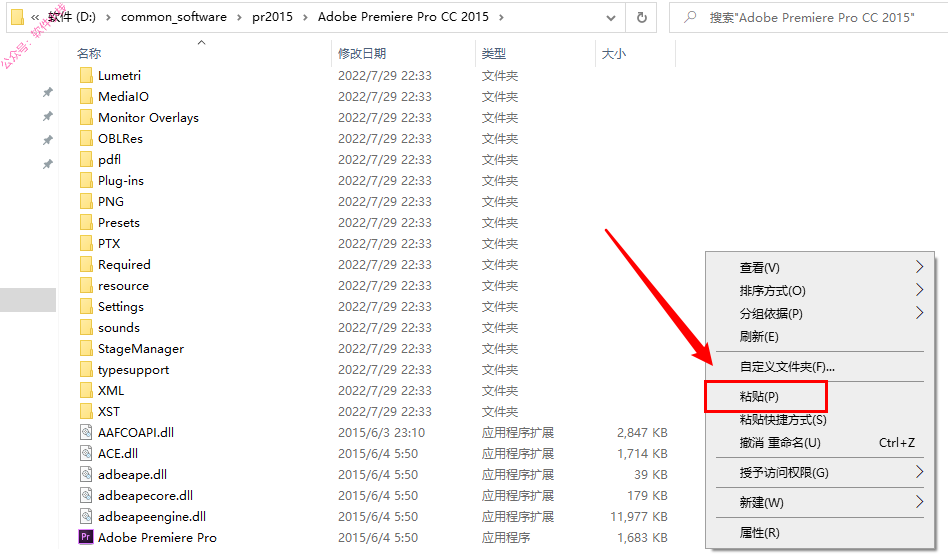
Task: Open the 授予访问权限(G) submenu
Action: coord(820,473)
